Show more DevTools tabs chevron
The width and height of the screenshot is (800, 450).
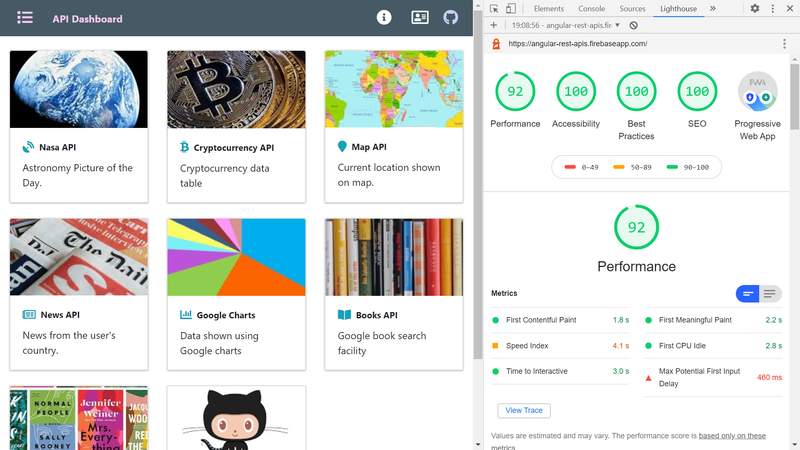pos(713,8)
